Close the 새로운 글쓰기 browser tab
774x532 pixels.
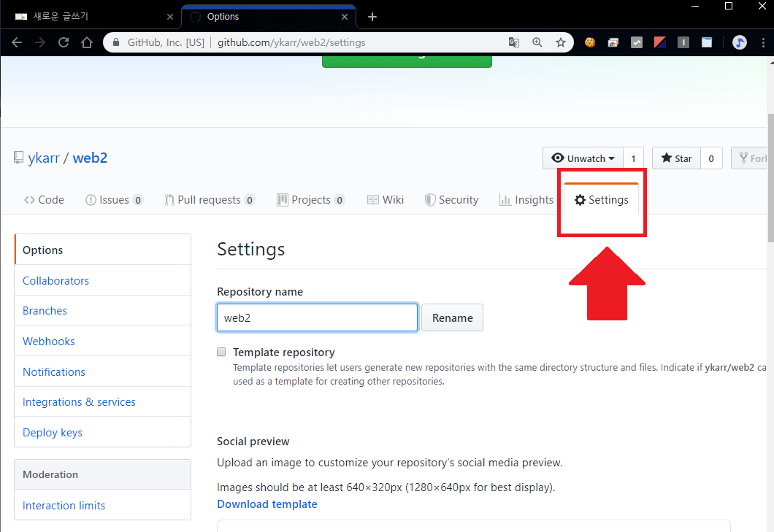(170, 17)
